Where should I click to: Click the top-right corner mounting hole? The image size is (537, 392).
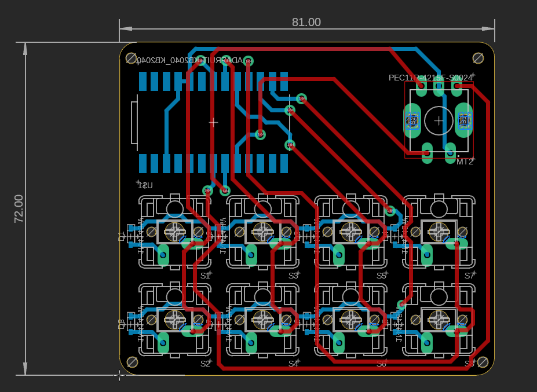[478, 58]
